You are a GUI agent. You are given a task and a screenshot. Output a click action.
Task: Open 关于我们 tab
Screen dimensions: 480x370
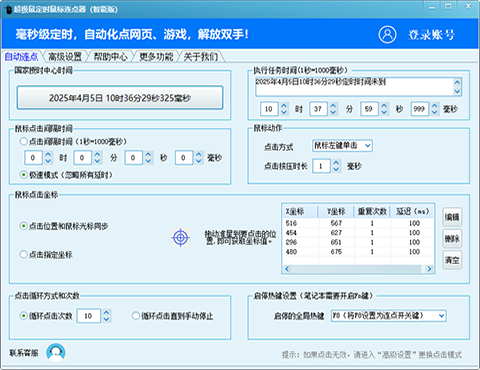pos(201,57)
